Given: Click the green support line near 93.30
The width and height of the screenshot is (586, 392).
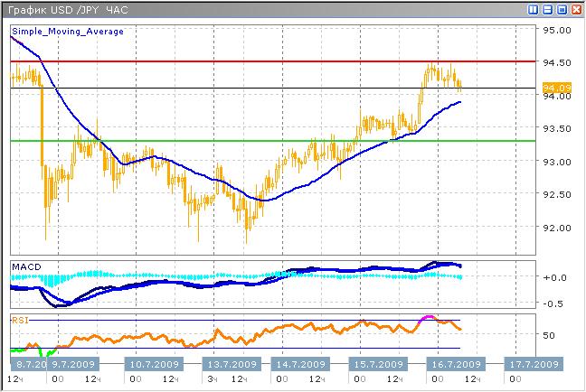Looking at the screenshot, I should click(x=271, y=141).
